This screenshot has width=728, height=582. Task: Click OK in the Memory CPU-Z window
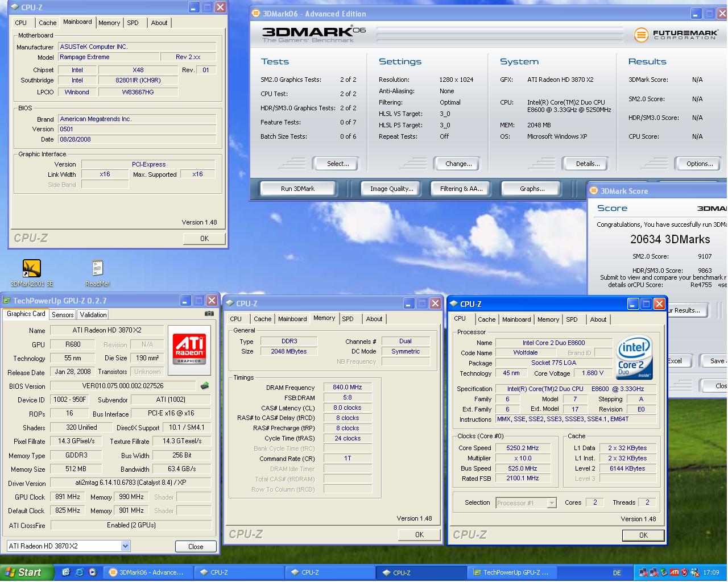[x=419, y=535]
